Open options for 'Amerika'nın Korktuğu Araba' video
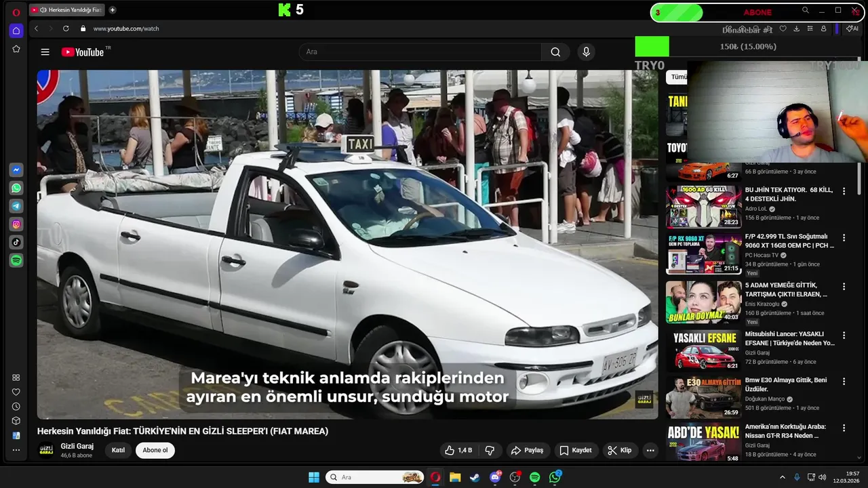Screen dimensions: 868x488 coord(844,428)
